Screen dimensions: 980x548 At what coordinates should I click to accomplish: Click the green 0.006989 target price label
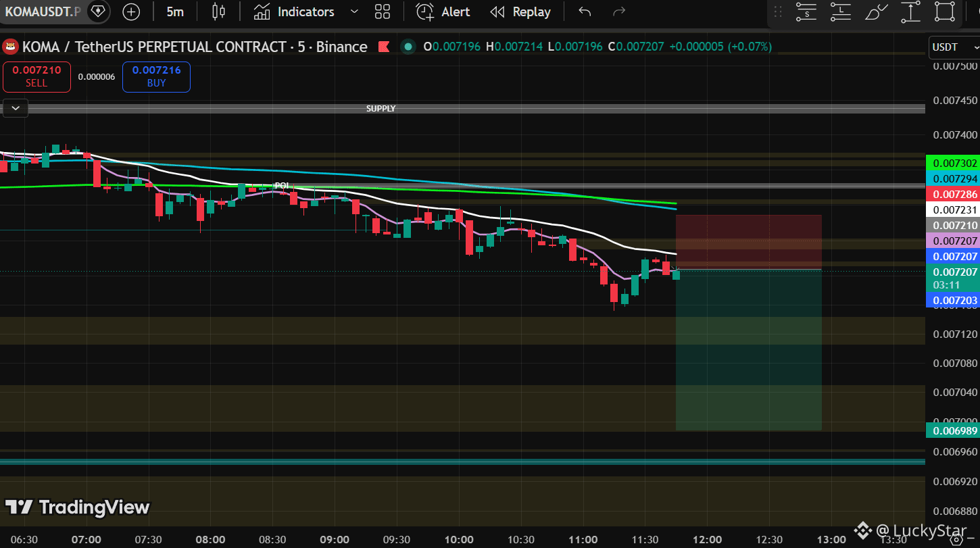tap(954, 430)
